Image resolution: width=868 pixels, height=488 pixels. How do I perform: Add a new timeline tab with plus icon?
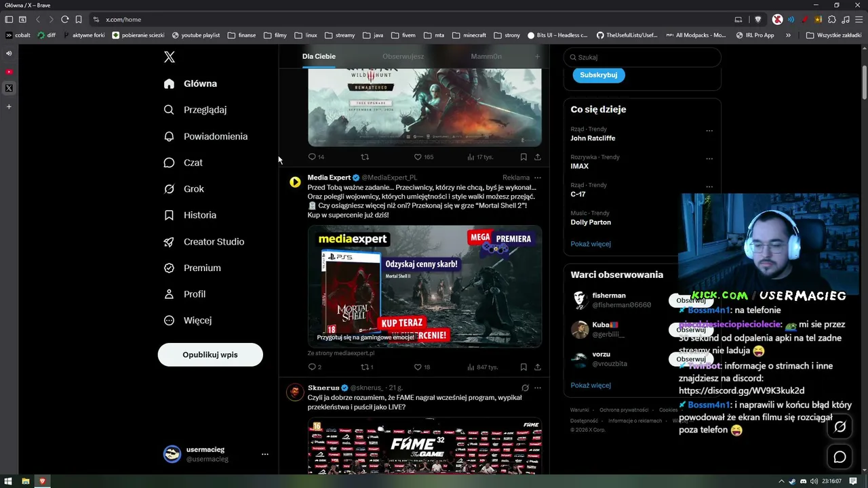(x=537, y=56)
